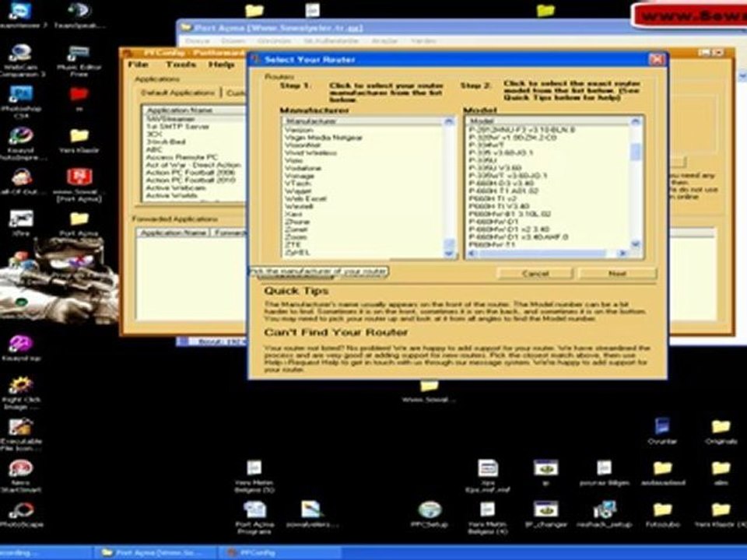Viewport: 747px width, 560px height.
Task: Click Cancel in Select Your Router dialog
Action: (535, 273)
